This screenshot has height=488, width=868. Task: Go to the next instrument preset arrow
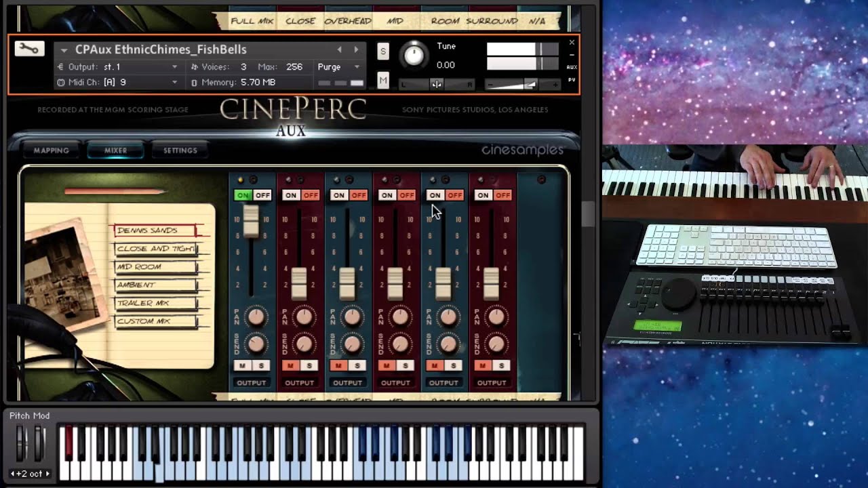click(356, 49)
